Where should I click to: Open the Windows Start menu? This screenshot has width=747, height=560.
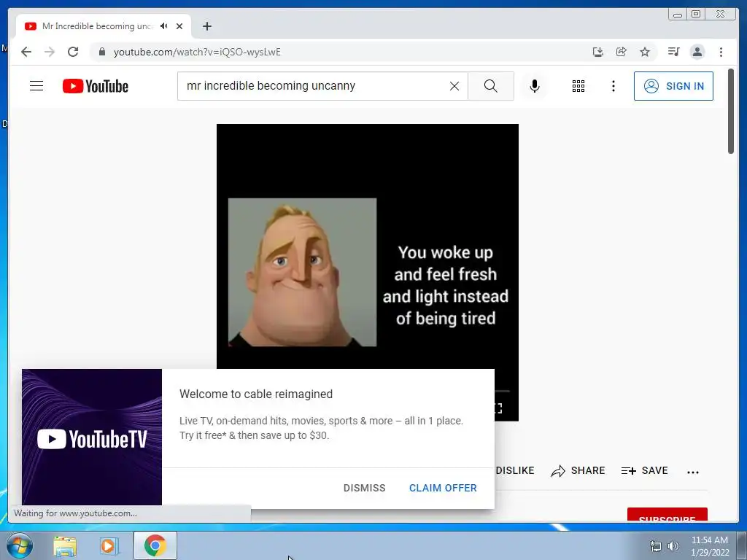(x=20, y=545)
